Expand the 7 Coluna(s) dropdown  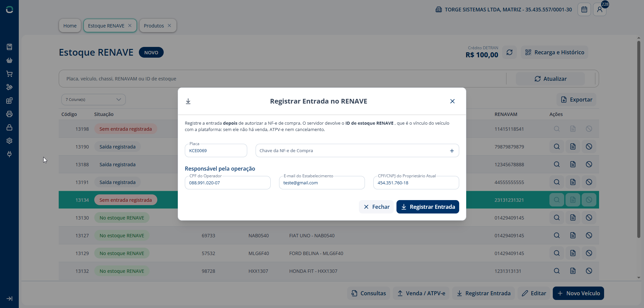94,100
